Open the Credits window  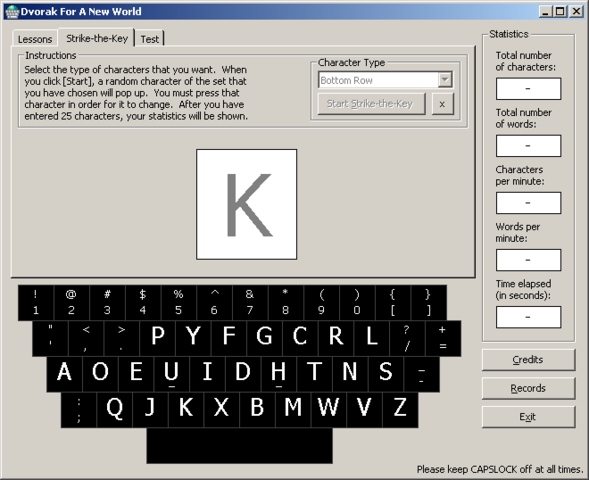point(528,359)
